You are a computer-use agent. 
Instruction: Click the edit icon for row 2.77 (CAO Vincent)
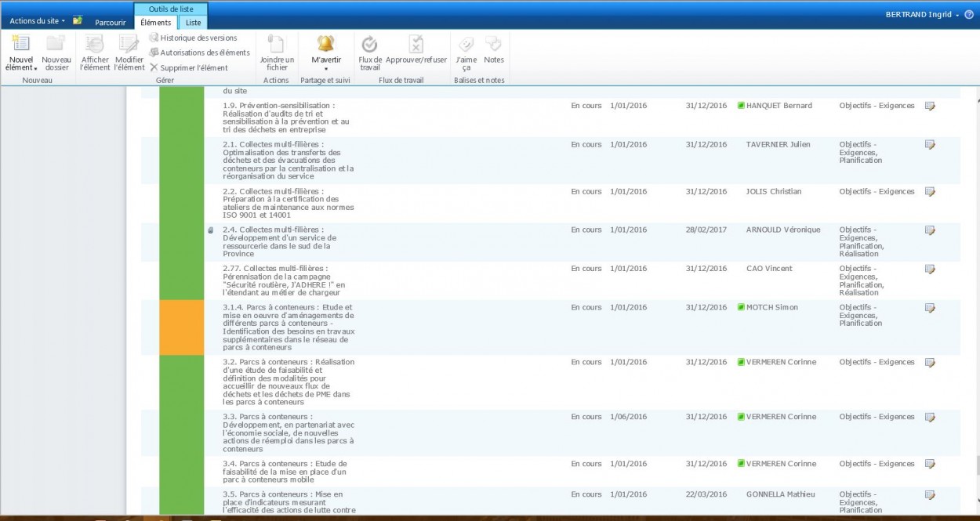930,269
